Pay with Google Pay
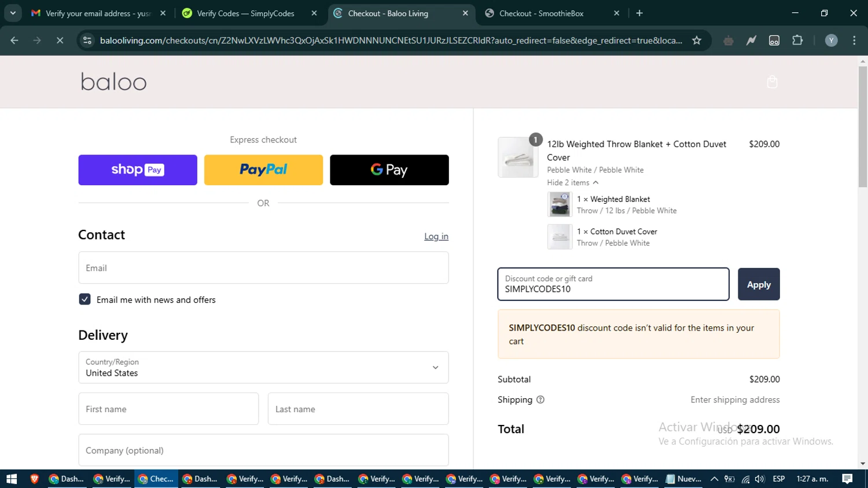This screenshot has height=488, width=868. (x=389, y=170)
